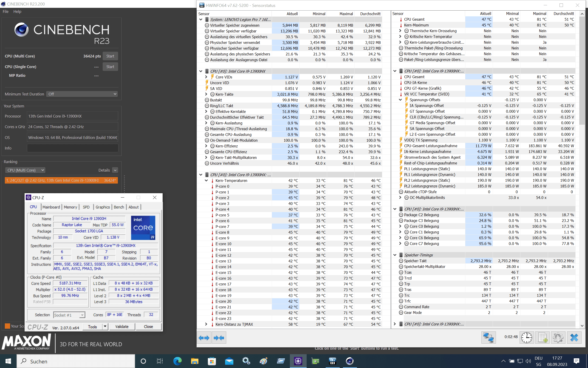588x368 pixels.
Task: Click the HWiNFO vertical scrollbar down arrow
Action: (582, 325)
